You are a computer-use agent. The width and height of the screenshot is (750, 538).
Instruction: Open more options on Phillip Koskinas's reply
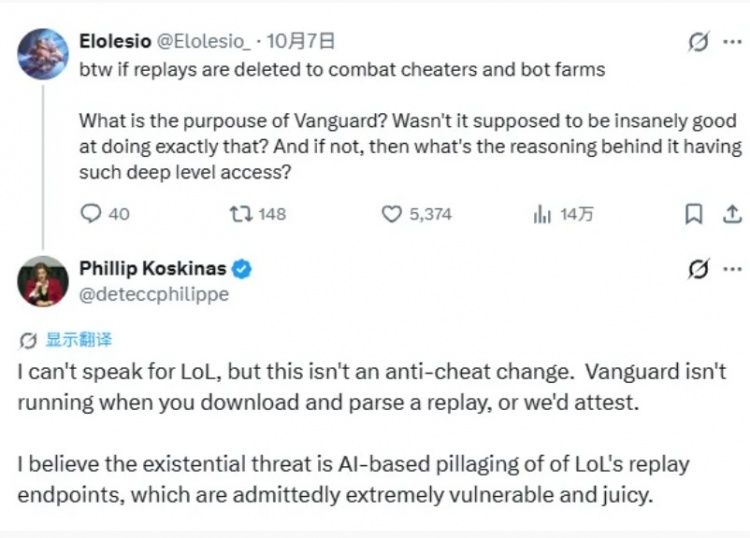732,269
